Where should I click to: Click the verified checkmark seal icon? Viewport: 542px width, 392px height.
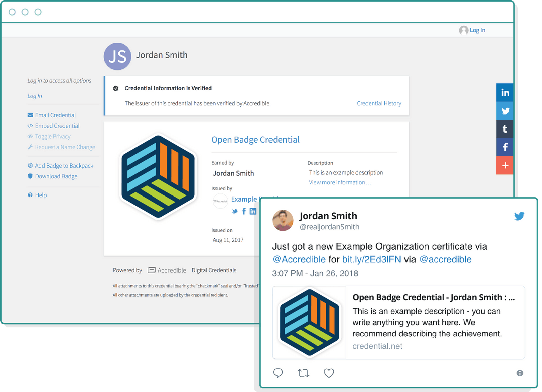tap(116, 88)
